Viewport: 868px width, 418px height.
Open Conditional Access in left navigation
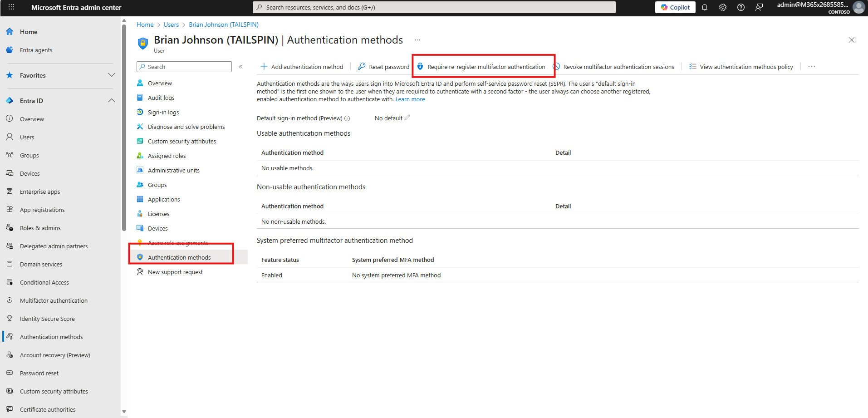click(44, 282)
